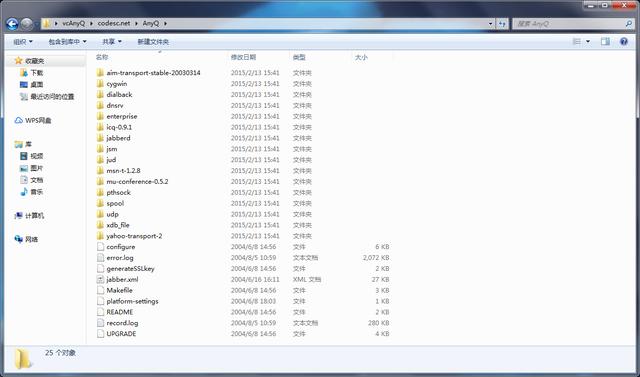Select the spool folder icon
The height and width of the screenshot is (377, 640).
pyautogui.click(x=100, y=203)
